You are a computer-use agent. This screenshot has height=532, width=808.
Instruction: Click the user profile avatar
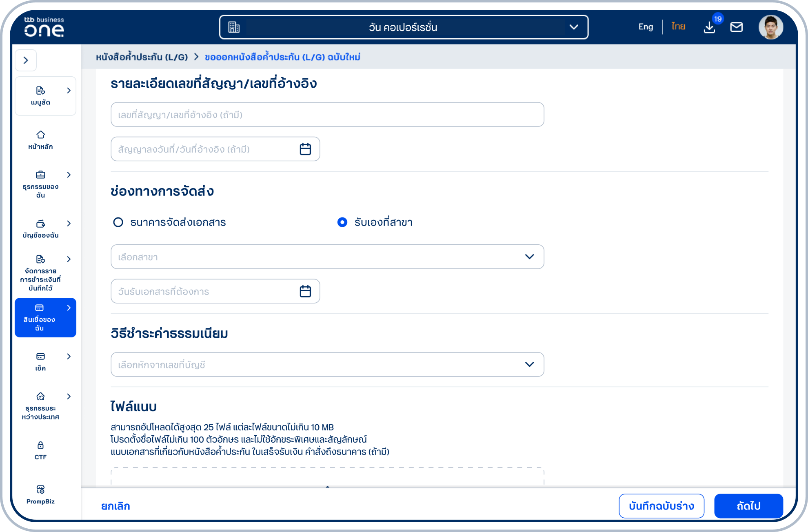[770, 27]
